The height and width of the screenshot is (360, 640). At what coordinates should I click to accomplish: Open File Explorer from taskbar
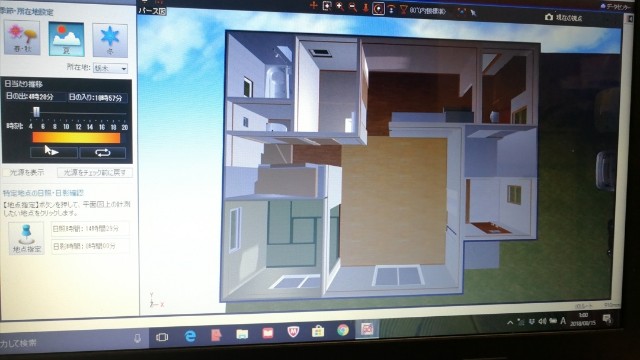pyautogui.click(x=242, y=334)
